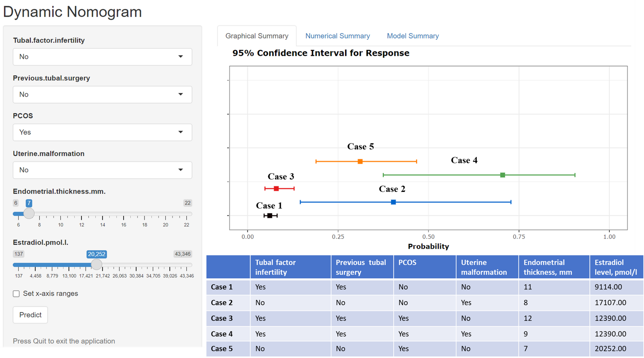Click Uterine.malformation dropdown caret

click(x=181, y=170)
